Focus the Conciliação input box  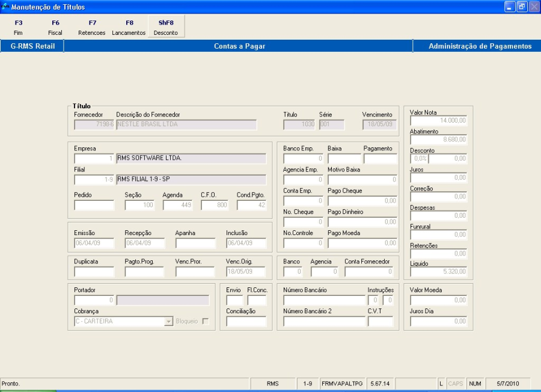coord(246,322)
